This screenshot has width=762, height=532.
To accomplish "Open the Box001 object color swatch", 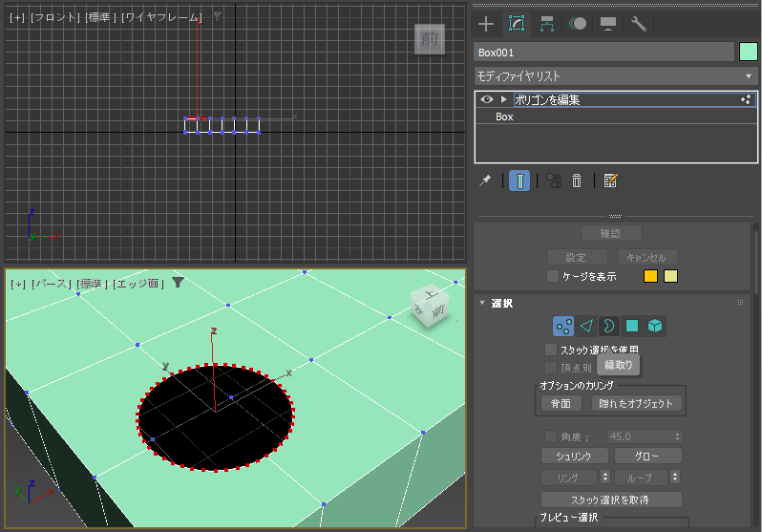I will [x=748, y=52].
